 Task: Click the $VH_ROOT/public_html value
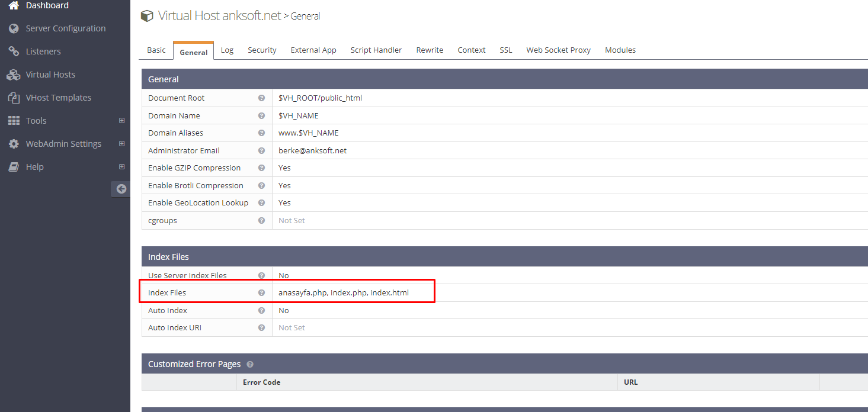click(321, 98)
